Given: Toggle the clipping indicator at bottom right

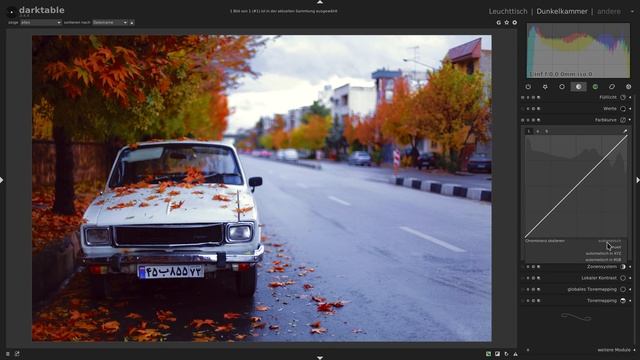Looking at the screenshot, I should pos(498,354).
